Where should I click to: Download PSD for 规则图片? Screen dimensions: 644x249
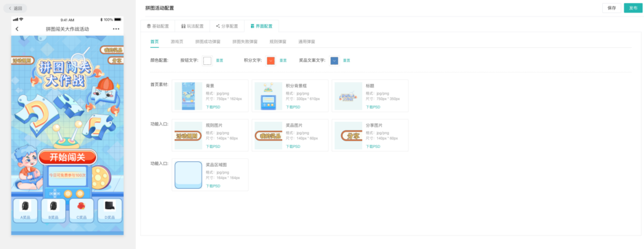pyautogui.click(x=213, y=146)
